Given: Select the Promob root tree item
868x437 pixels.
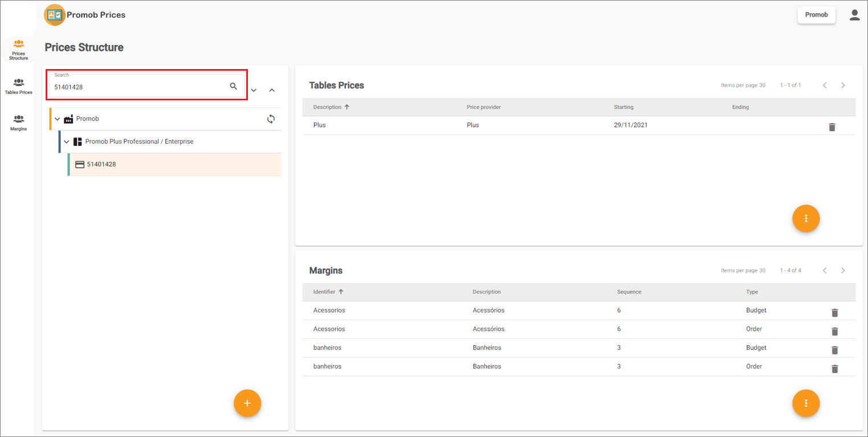Looking at the screenshot, I should [x=165, y=119].
